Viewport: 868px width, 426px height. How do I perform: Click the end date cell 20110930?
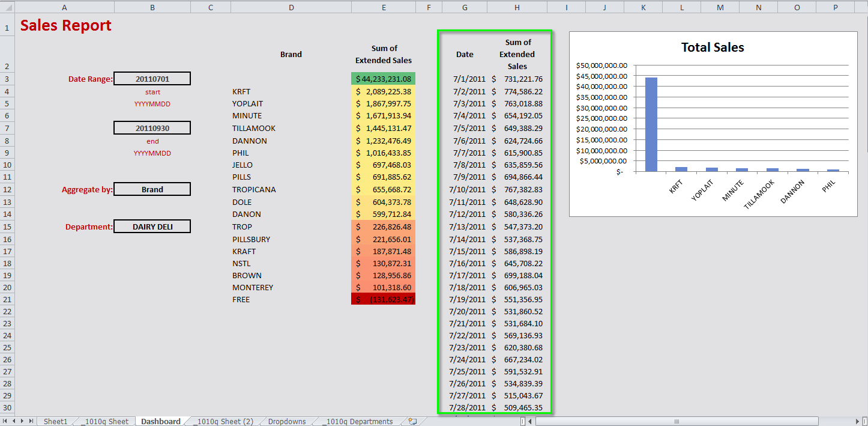click(x=152, y=127)
